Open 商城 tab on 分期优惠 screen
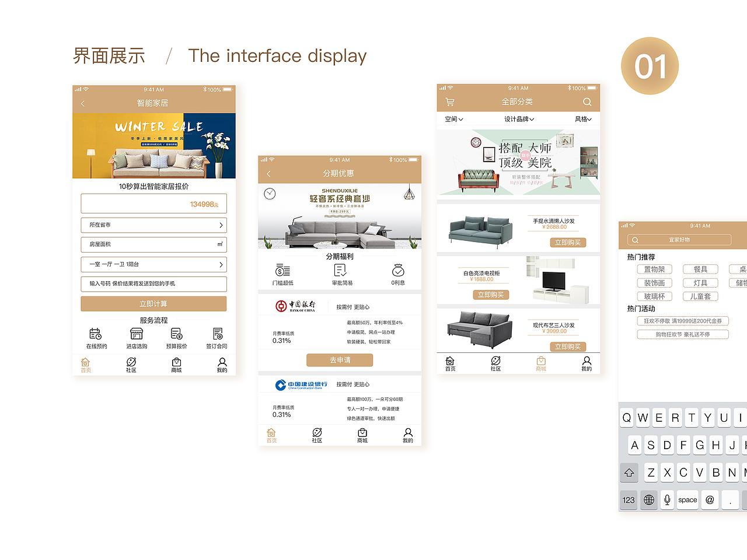The height and width of the screenshot is (560, 747). click(x=362, y=436)
